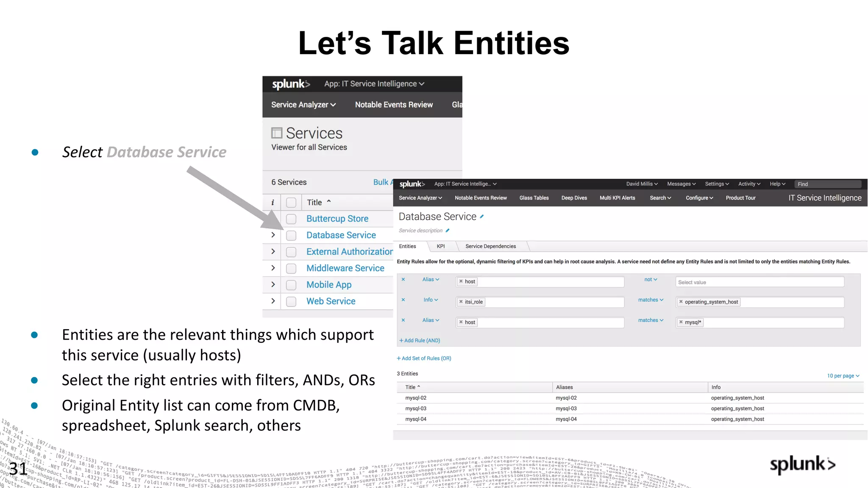Open Multi KPI Alerts navigation item
This screenshot has height=488, width=868.
click(617, 198)
